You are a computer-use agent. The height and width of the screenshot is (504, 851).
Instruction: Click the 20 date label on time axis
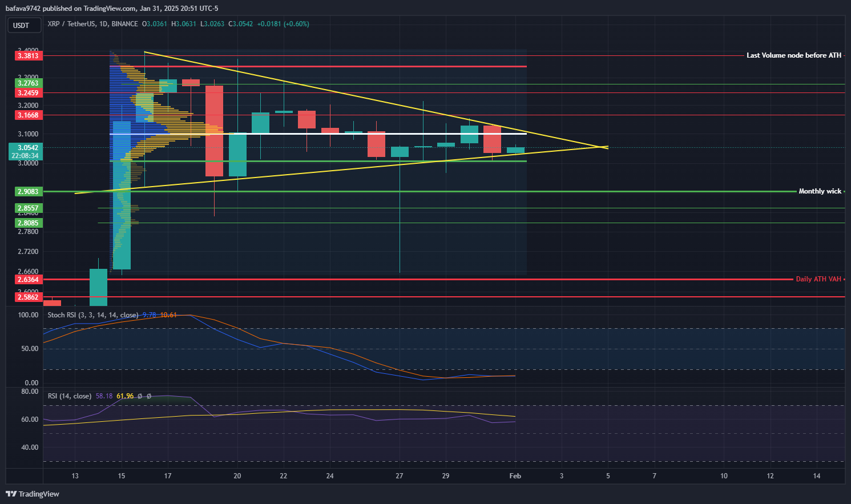(x=237, y=476)
